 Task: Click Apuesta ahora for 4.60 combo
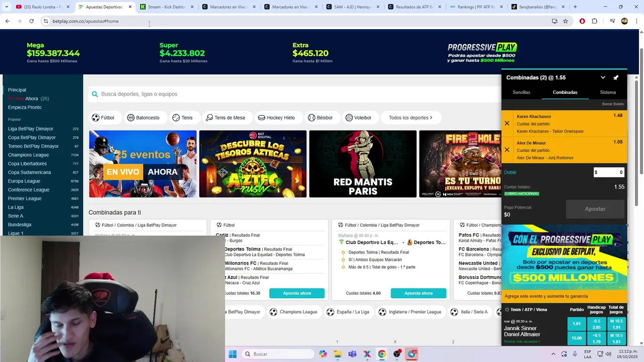(x=418, y=293)
